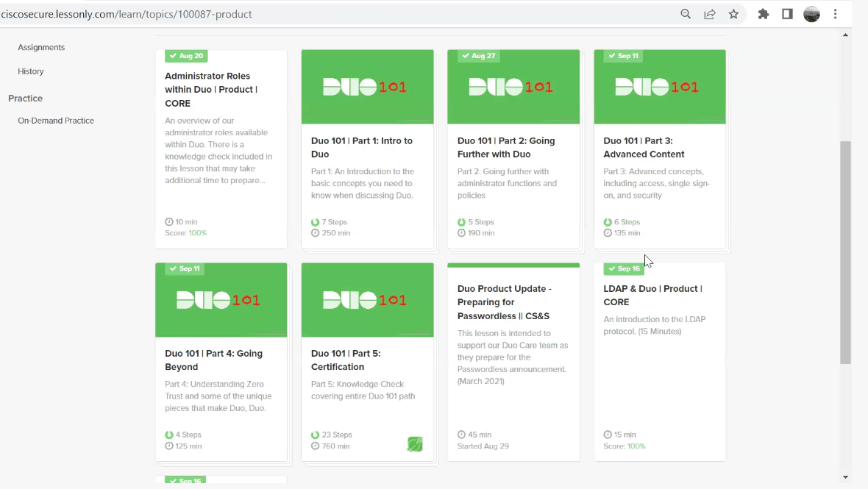Open LDAP & Duo Product CORE lesson

point(652,295)
